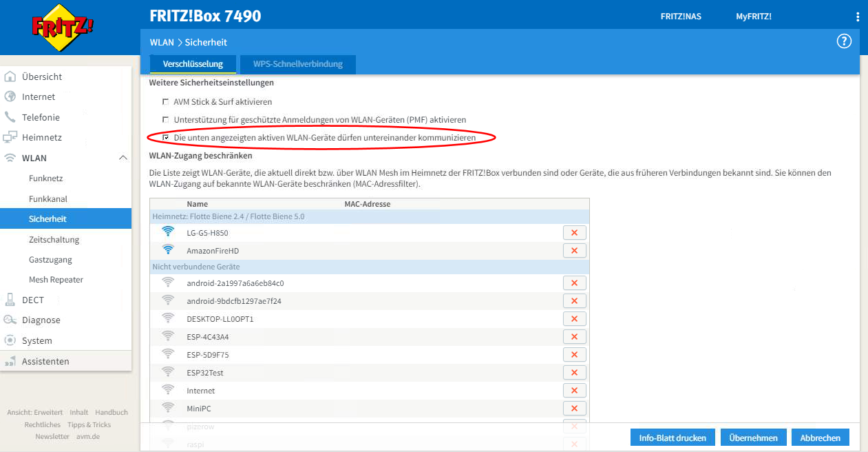868x452 pixels.
Task: Click Ansicht: Erweitert footer link
Action: click(34, 412)
